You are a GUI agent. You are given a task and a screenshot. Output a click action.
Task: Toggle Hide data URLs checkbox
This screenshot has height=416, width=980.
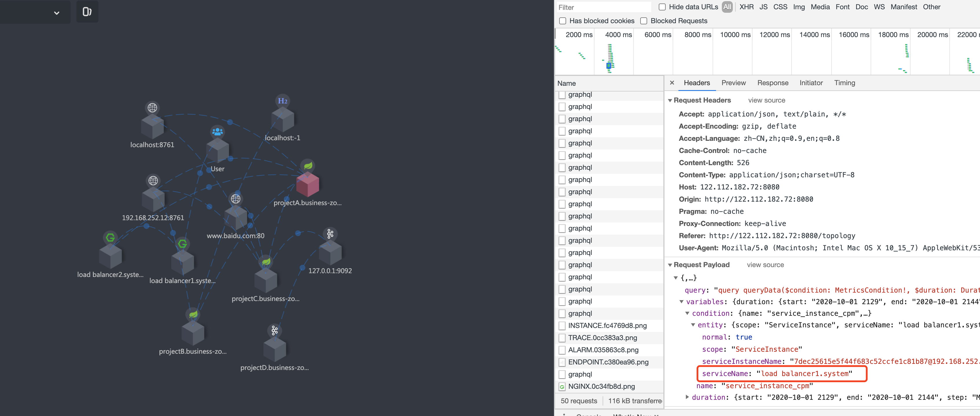(662, 7)
